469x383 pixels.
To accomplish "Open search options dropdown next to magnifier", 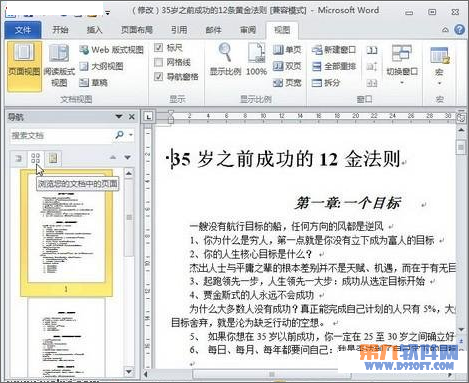I will click(x=131, y=135).
